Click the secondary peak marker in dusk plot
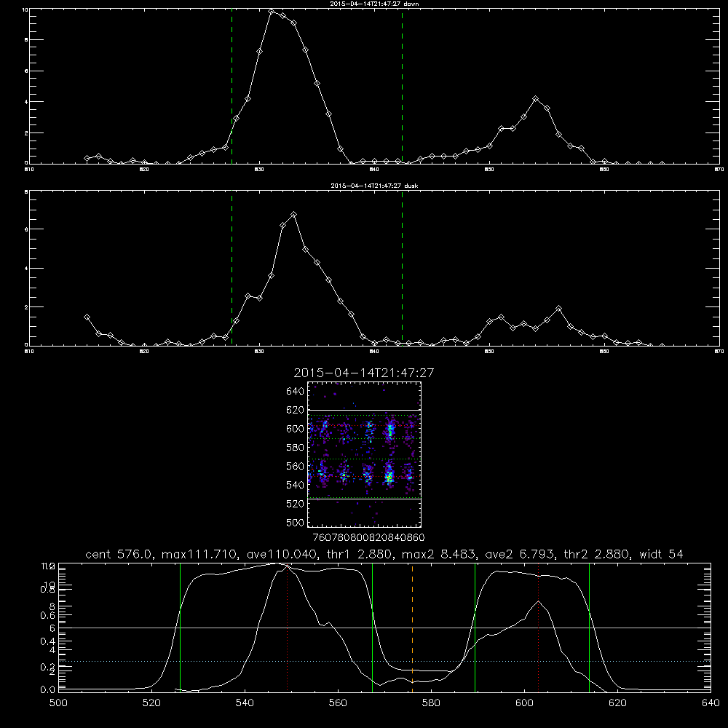This screenshot has height=728, width=728. [x=558, y=308]
